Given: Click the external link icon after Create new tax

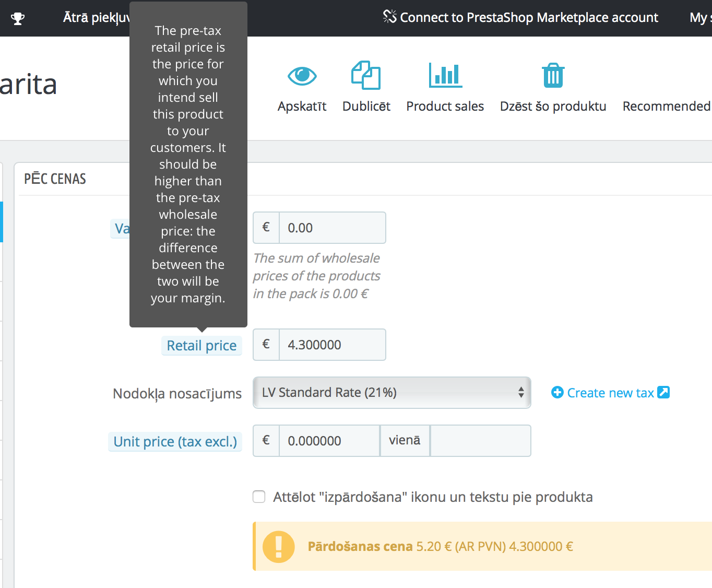Looking at the screenshot, I should click(x=663, y=392).
